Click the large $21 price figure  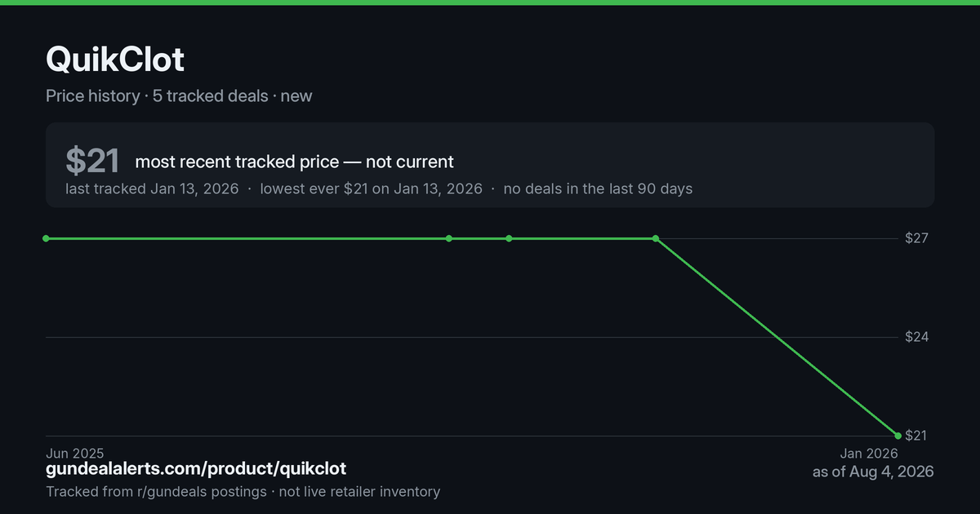pos(92,162)
